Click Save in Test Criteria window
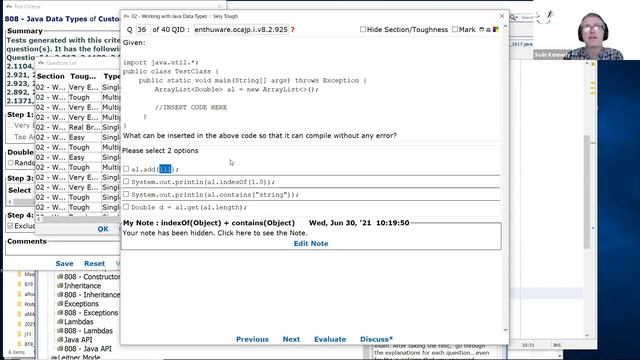Screen dimensions: 640x360 click(64, 264)
